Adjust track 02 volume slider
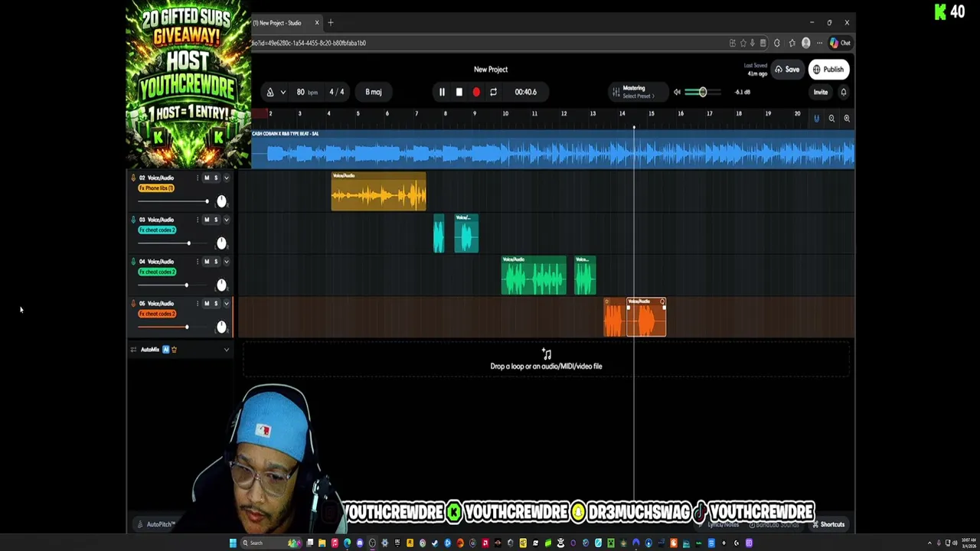Viewport: 980px width, 551px height. point(173,201)
